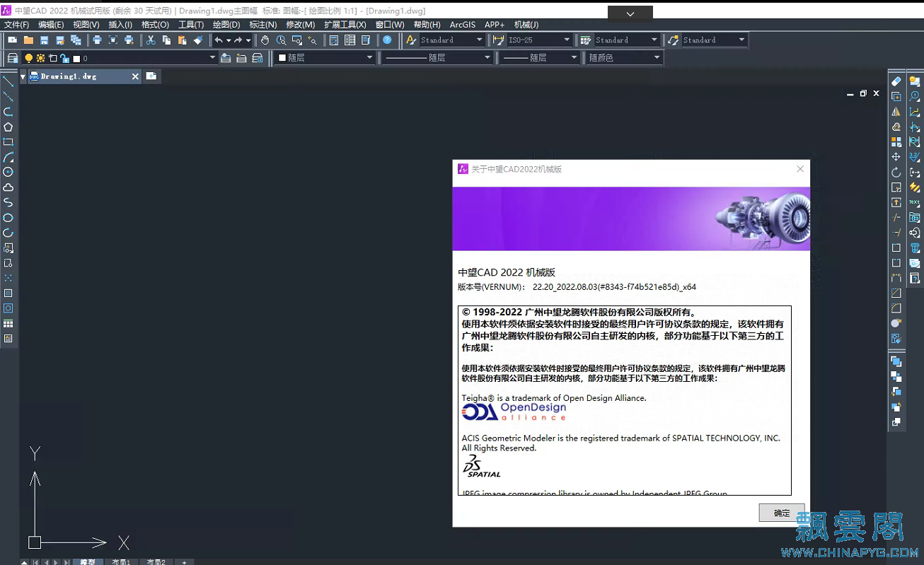Open the 帮助(H) menu
924x565 pixels.
tap(427, 25)
